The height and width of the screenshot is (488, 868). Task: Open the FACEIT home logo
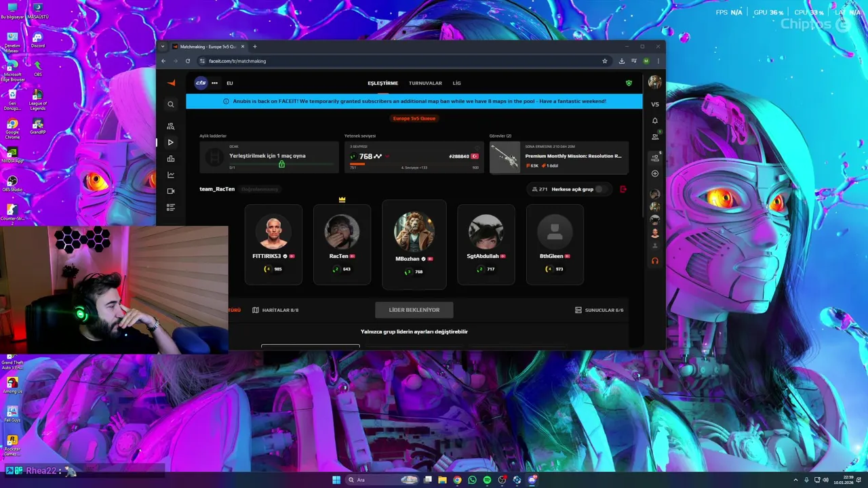[x=171, y=83]
